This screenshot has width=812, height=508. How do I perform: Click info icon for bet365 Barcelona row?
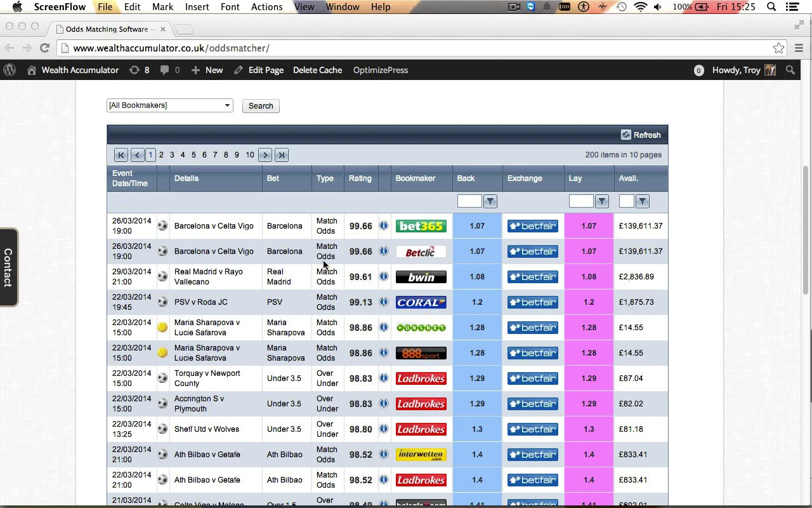[x=384, y=225]
